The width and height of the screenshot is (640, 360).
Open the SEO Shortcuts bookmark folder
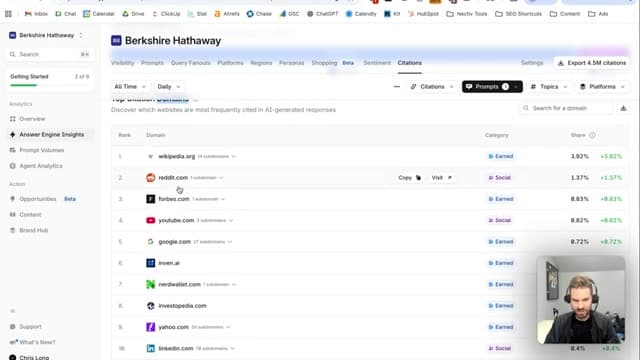518,14
